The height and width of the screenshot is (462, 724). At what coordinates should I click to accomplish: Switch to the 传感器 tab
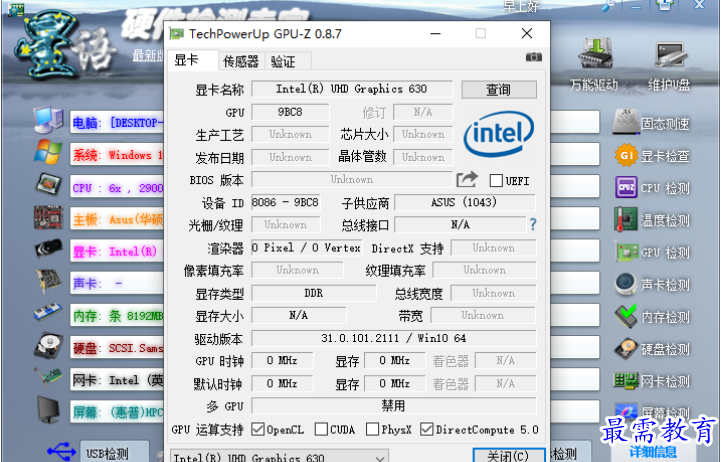[x=241, y=61]
